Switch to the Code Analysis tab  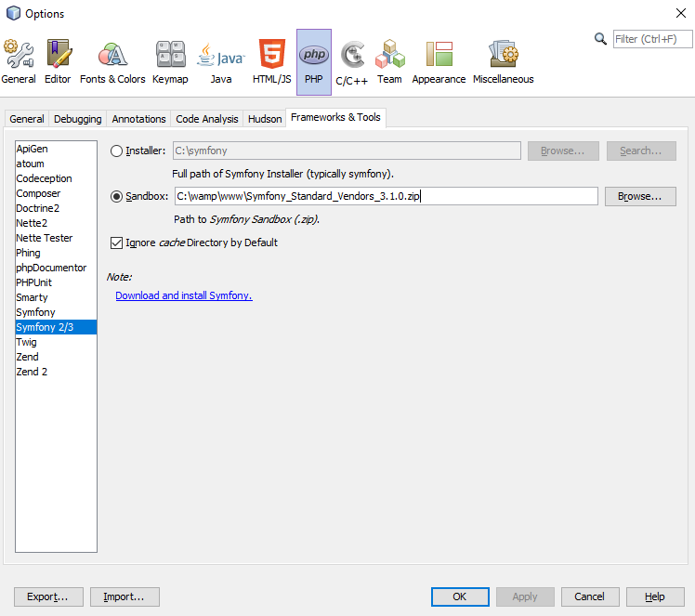(x=207, y=119)
